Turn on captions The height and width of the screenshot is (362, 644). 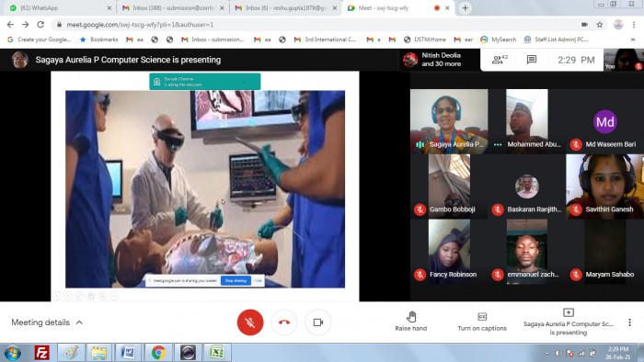click(x=482, y=322)
